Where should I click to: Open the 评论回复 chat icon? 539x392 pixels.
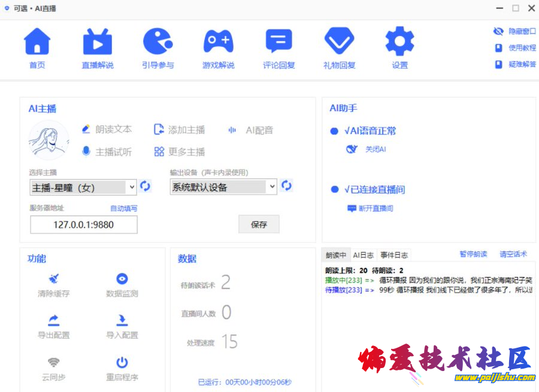point(278,42)
